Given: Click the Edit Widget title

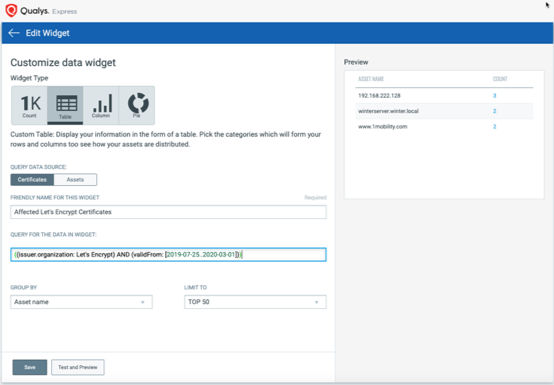Looking at the screenshot, I should click(x=48, y=33).
